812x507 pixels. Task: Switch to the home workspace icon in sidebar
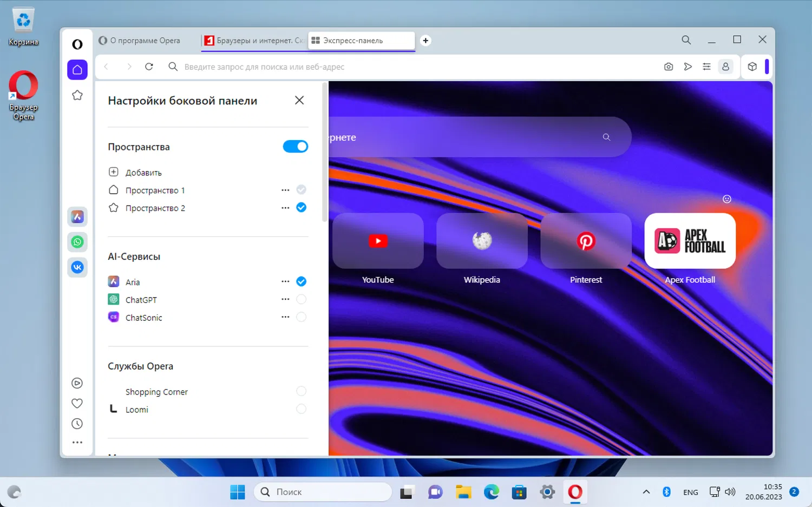[x=77, y=70]
